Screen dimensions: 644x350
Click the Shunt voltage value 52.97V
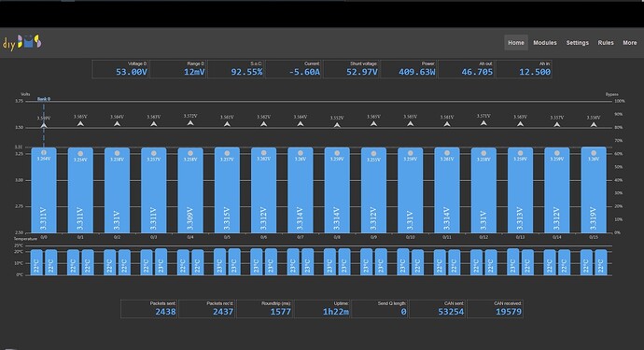[362, 72]
